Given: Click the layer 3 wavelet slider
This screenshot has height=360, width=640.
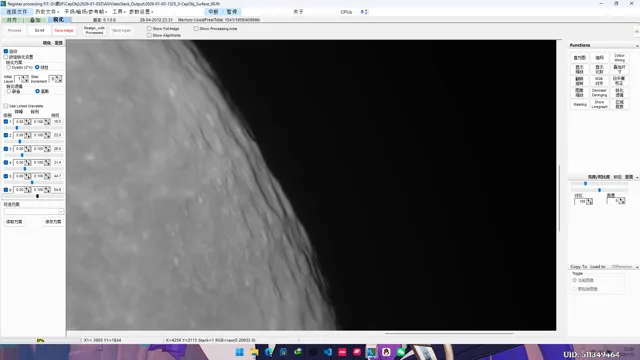Looking at the screenshot, I should pyautogui.click(x=33, y=155).
